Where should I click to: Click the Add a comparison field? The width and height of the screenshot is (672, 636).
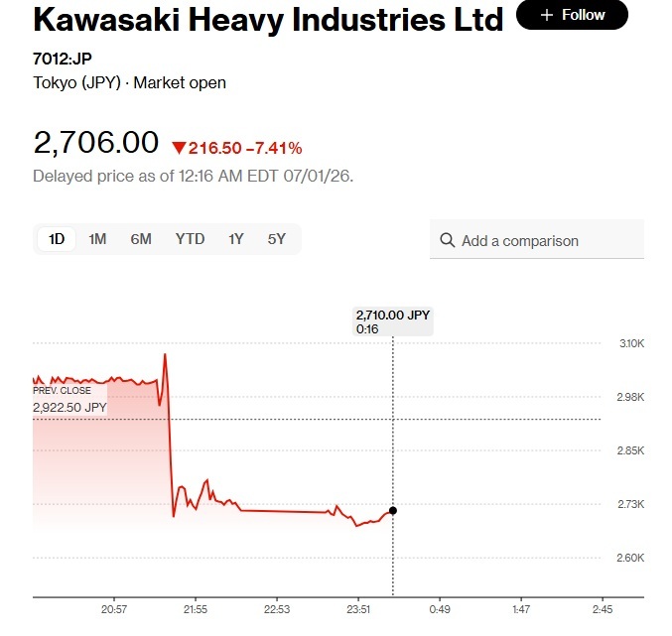click(537, 239)
